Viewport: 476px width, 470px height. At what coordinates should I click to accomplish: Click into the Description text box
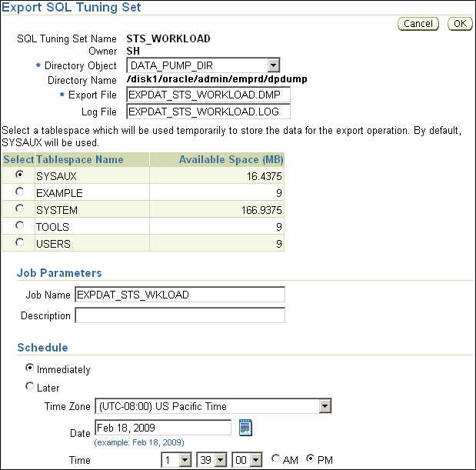coord(179,315)
